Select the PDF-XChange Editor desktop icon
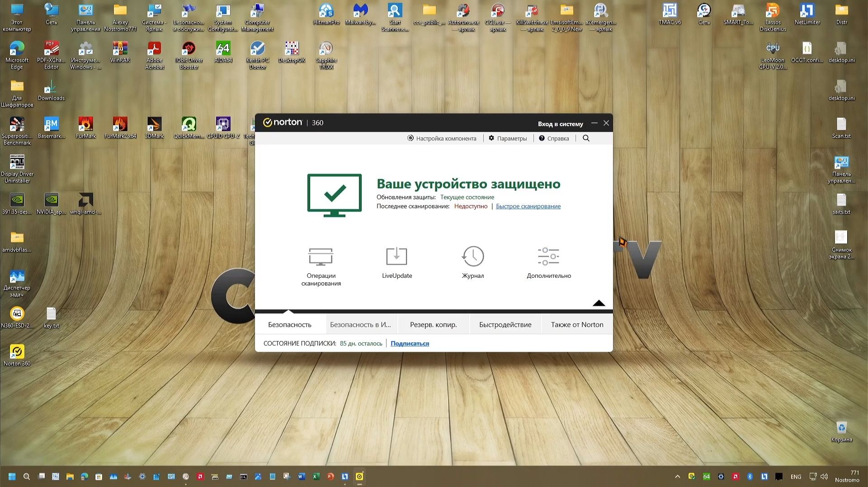 pyautogui.click(x=51, y=55)
